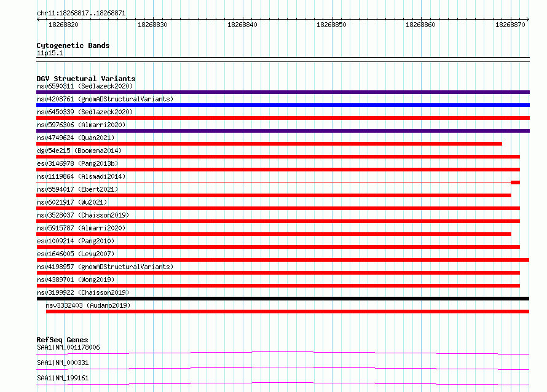Click the 18268820 ruler position label

63,25
